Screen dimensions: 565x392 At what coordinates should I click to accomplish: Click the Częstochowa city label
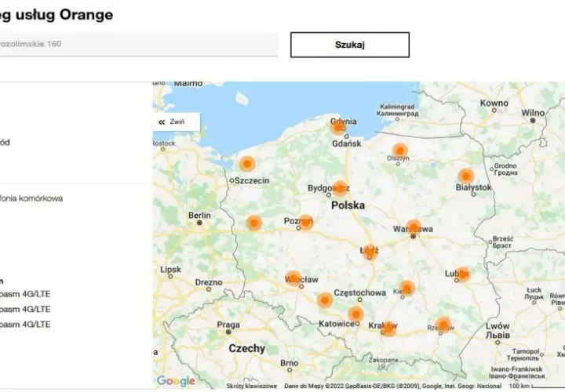pyautogui.click(x=359, y=292)
